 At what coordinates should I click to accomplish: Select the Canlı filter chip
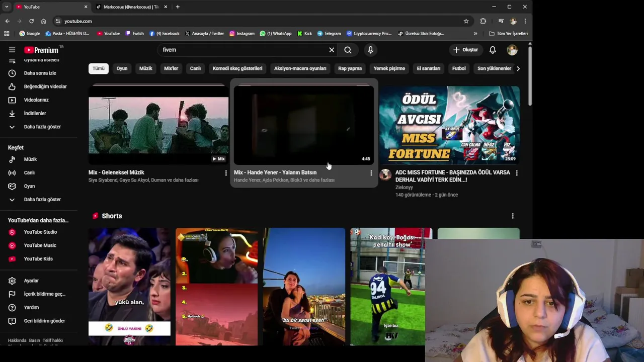(x=195, y=68)
